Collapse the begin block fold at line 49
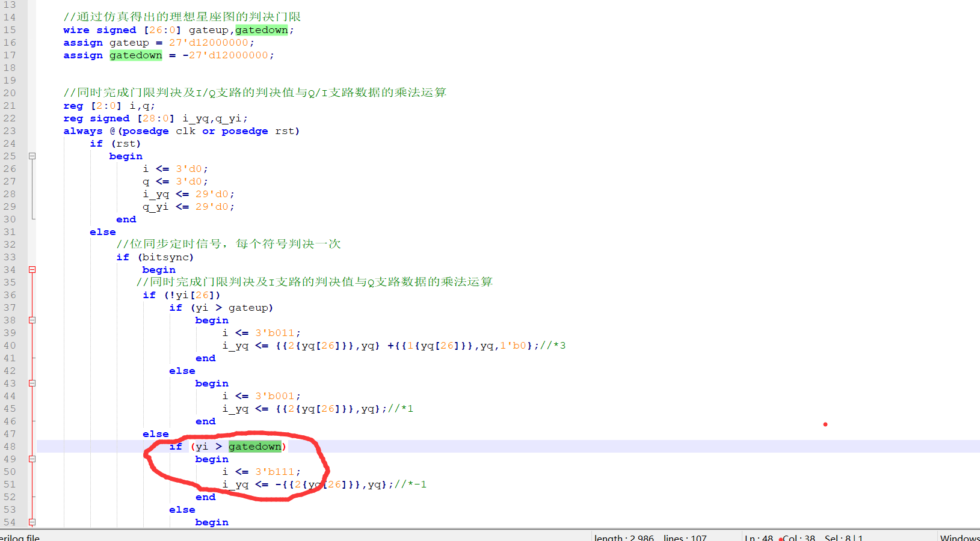 (x=32, y=459)
